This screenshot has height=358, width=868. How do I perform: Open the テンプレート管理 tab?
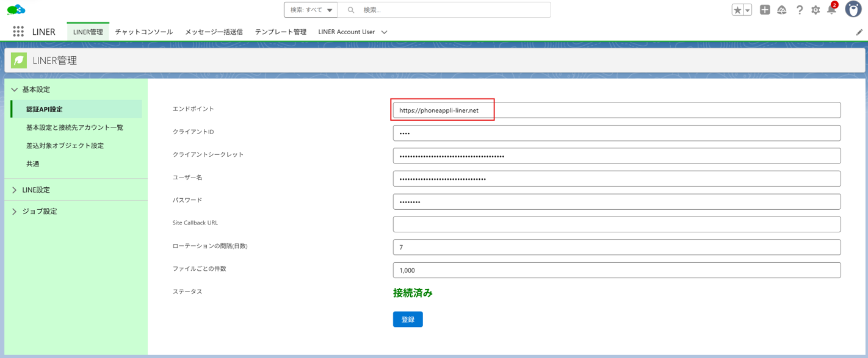coord(280,32)
